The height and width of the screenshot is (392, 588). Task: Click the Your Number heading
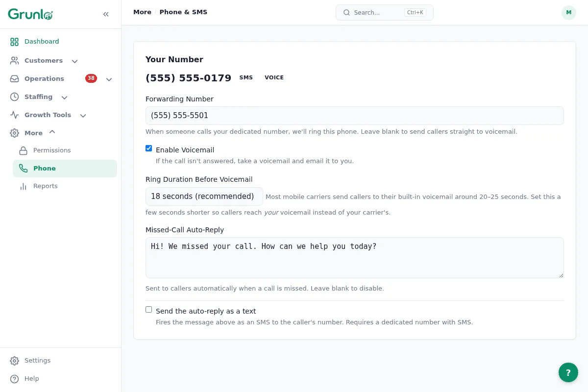(x=174, y=60)
